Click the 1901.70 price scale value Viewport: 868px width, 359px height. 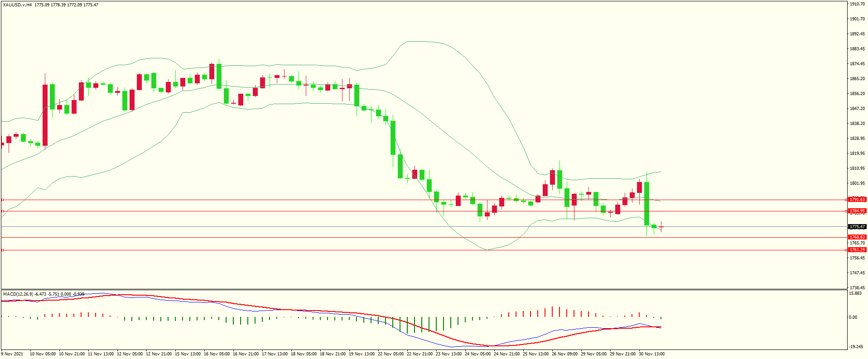click(x=858, y=19)
